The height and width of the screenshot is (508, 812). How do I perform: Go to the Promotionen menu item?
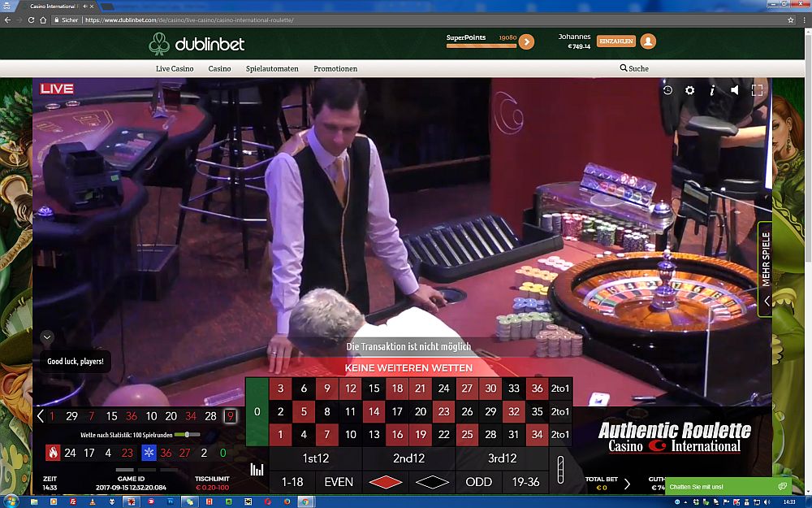click(x=335, y=69)
